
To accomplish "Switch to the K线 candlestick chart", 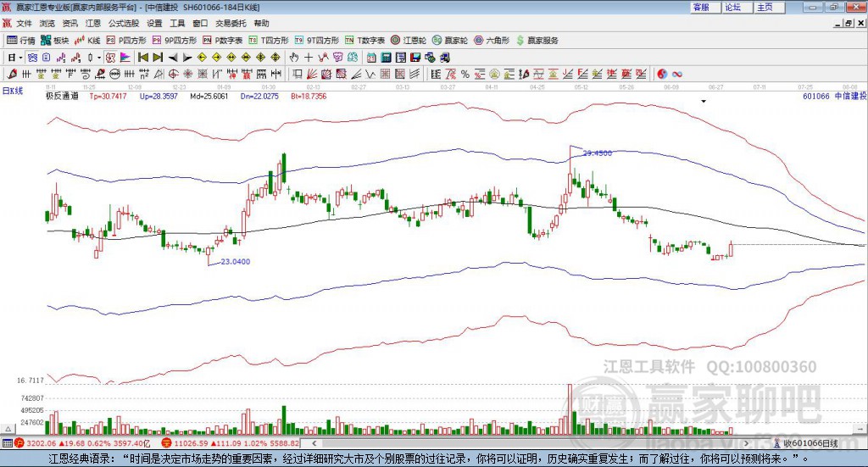I will (x=88, y=40).
